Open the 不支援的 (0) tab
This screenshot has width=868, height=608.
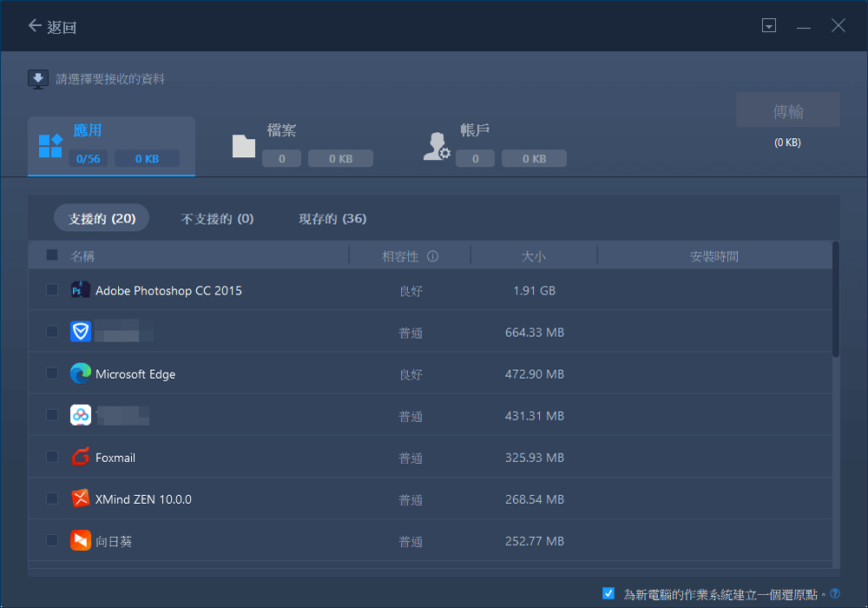[x=217, y=219]
